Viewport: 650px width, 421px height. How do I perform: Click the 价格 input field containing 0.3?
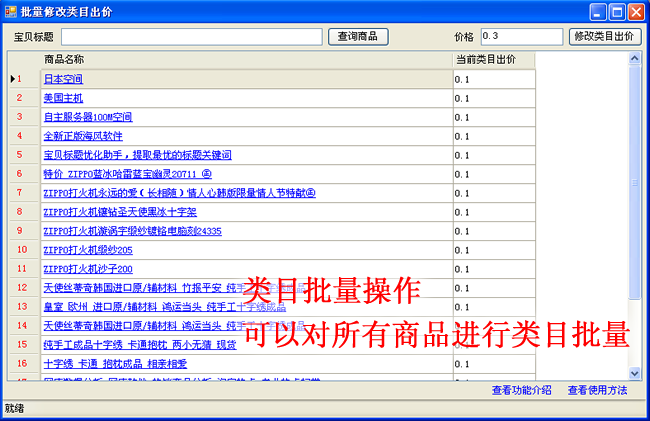[x=520, y=36]
